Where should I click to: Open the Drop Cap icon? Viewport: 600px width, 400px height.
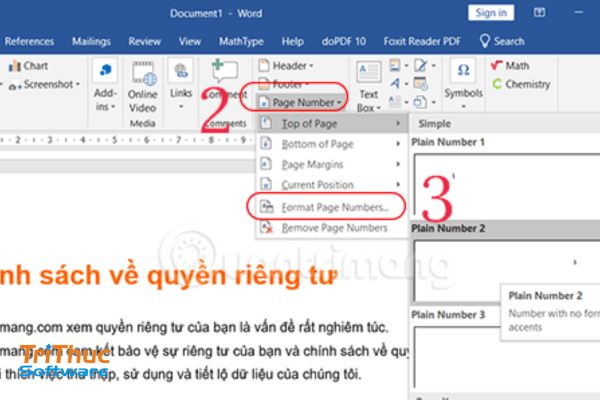pyautogui.click(x=395, y=102)
